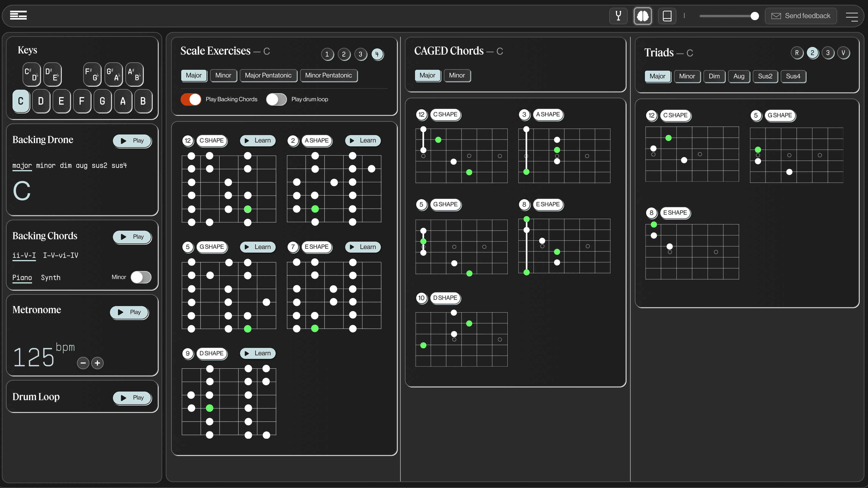Learn the A SHAPE scale exercise

click(x=363, y=140)
